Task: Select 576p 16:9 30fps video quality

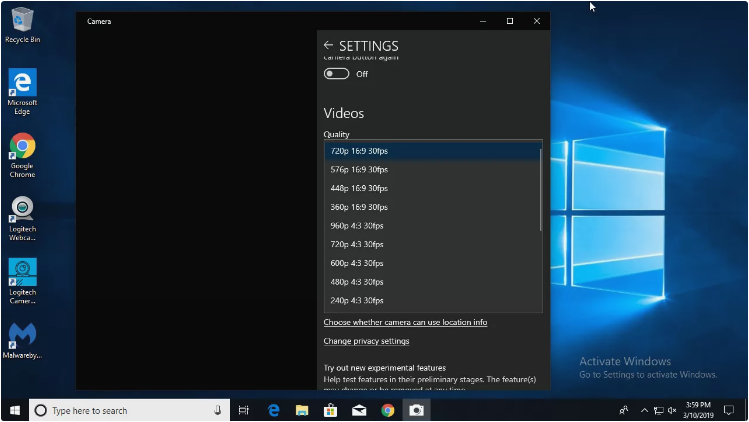Action: (432, 170)
